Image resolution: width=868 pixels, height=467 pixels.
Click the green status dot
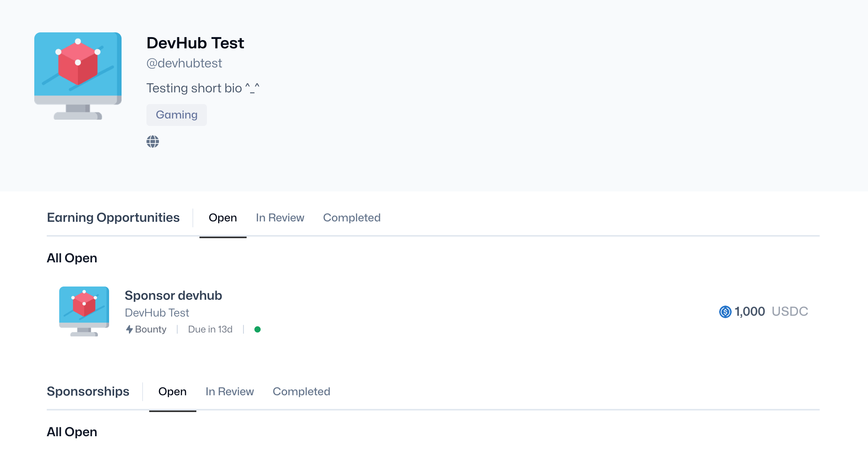tap(258, 329)
